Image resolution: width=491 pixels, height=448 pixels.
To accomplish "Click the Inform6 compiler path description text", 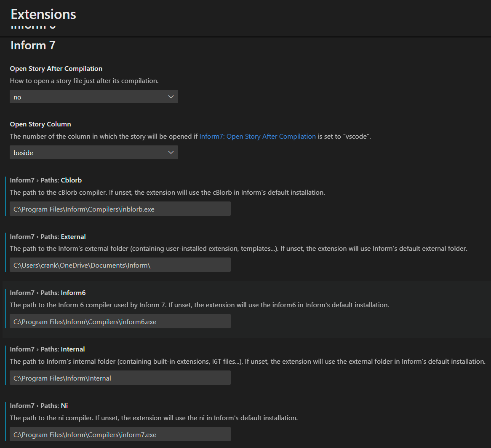I will [x=199, y=305].
